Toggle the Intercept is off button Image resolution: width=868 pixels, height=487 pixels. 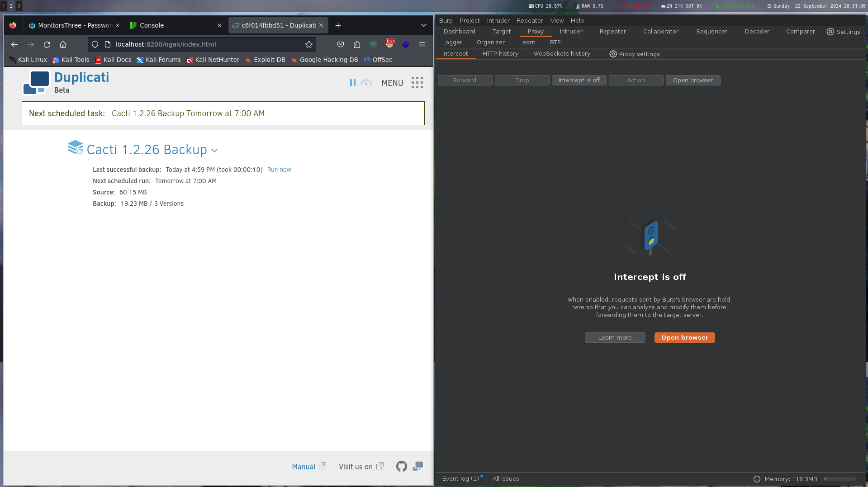point(579,80)
